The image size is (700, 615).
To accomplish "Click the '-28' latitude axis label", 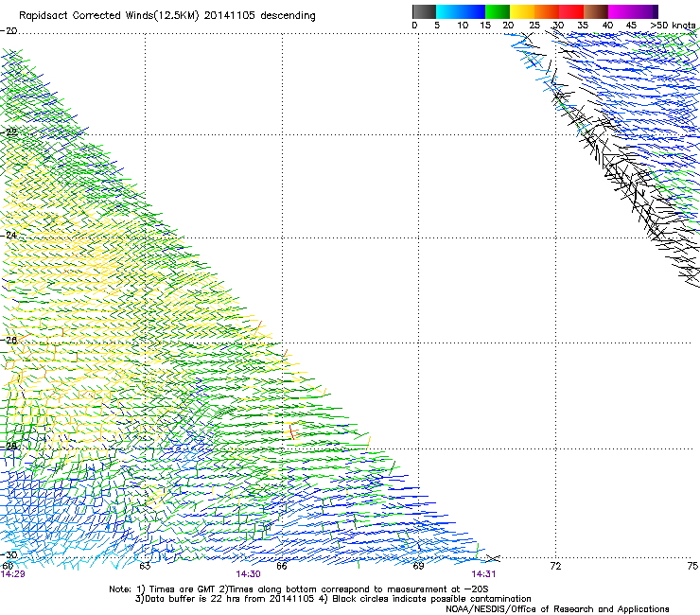I will tap(9, 446).
